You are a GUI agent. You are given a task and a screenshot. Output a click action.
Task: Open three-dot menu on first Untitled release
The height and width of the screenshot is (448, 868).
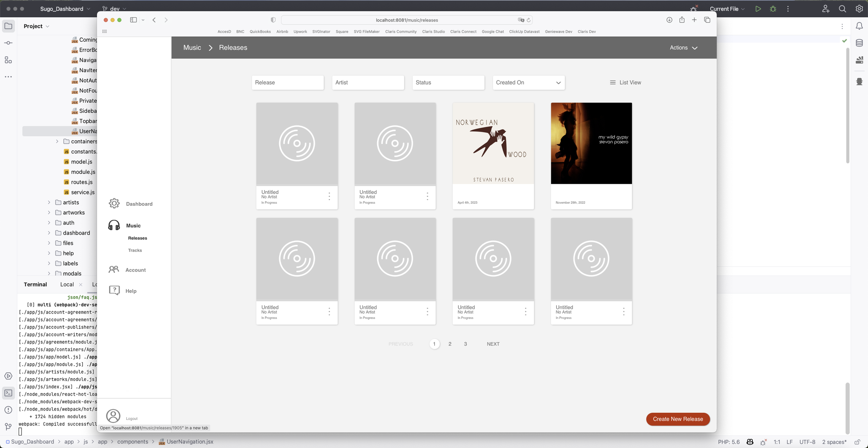pos(329,196)
